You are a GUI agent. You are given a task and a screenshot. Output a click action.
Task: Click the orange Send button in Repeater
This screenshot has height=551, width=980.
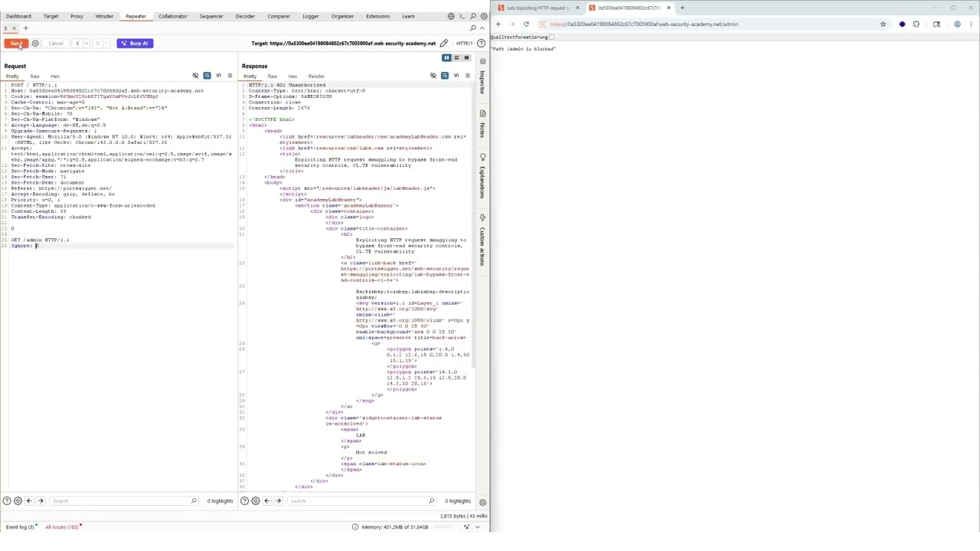(x=17, y=44)
